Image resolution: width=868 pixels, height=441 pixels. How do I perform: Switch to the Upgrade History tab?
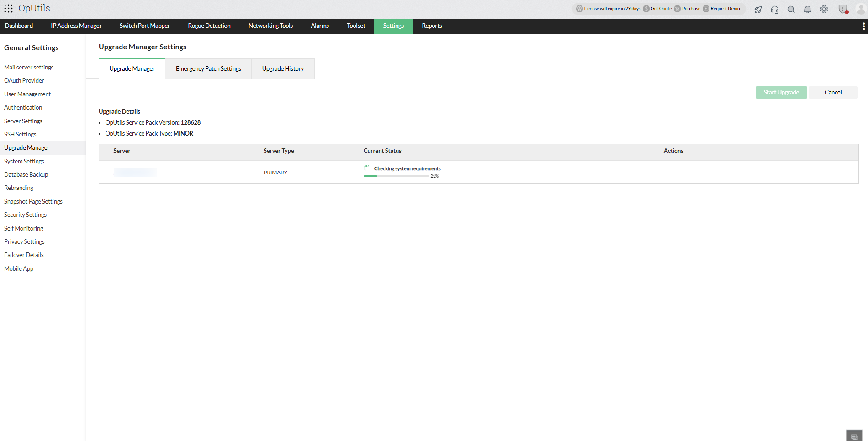[x=283, y=69]
